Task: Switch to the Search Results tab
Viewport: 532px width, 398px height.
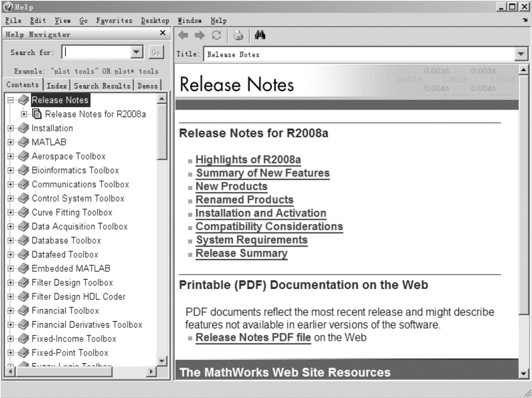Action: pos(102,86)
